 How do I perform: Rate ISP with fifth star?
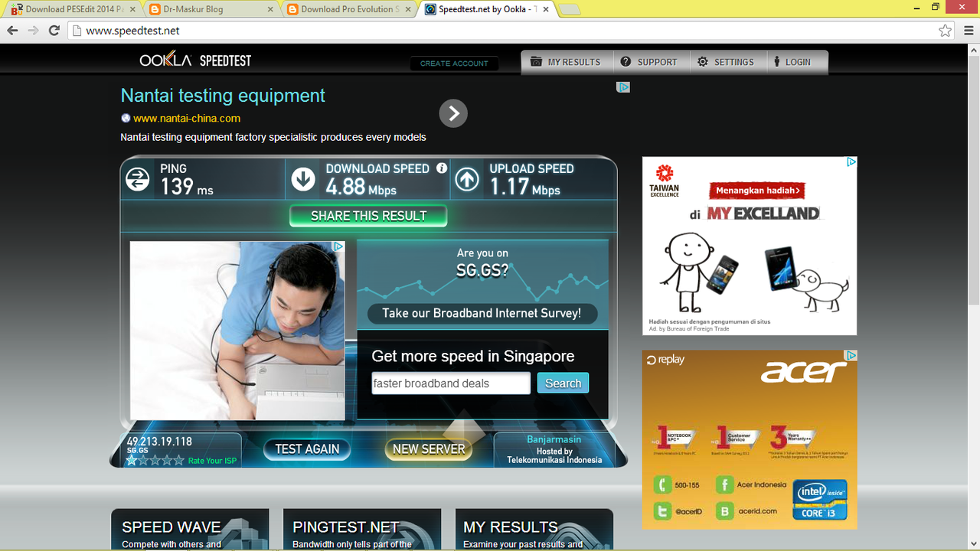[179, 461]
